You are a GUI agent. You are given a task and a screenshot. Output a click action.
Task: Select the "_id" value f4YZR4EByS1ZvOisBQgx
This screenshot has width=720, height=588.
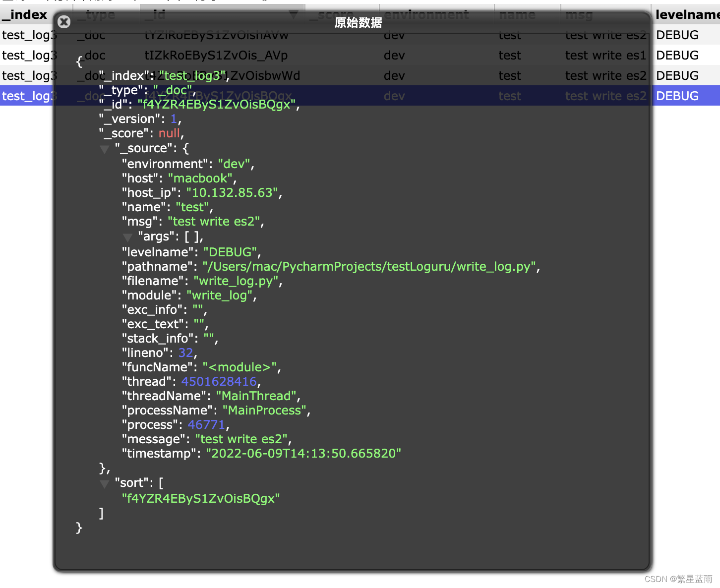[217, 105]
